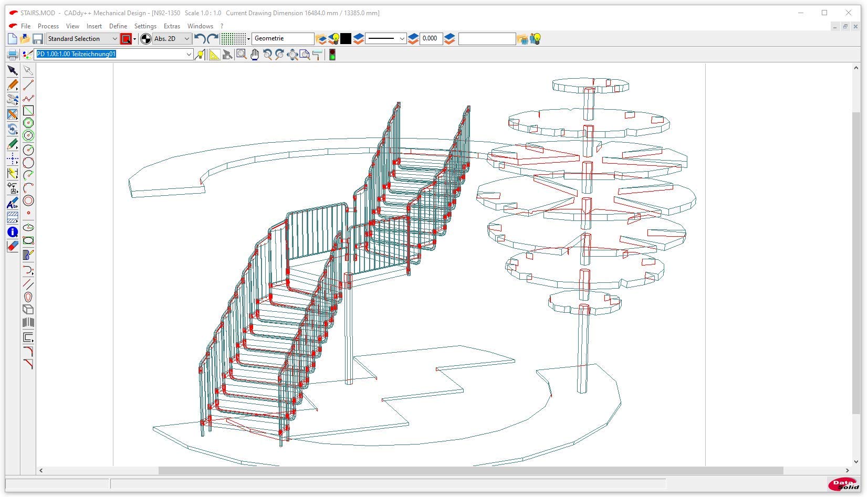Click the undo arrow

coord(200,39)
